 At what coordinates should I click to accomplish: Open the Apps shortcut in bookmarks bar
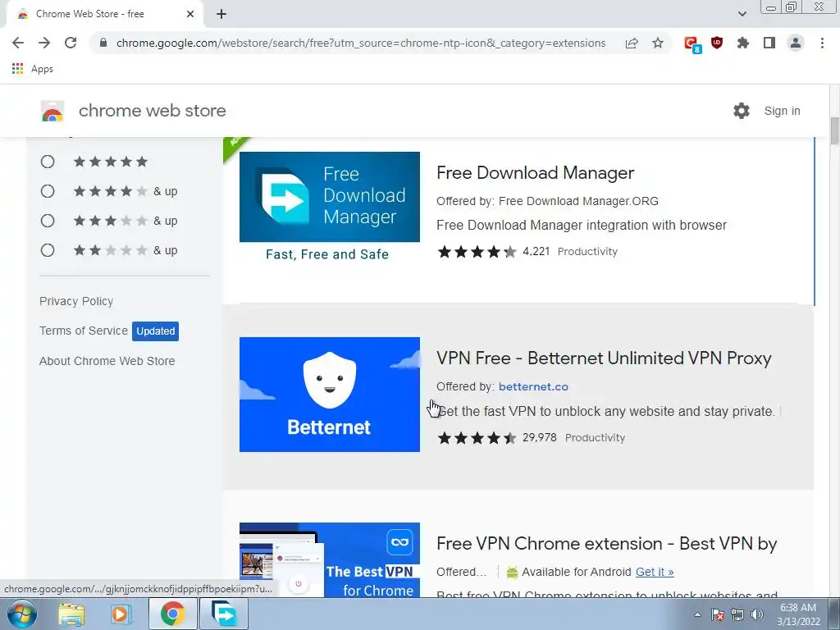click(32, 69)
